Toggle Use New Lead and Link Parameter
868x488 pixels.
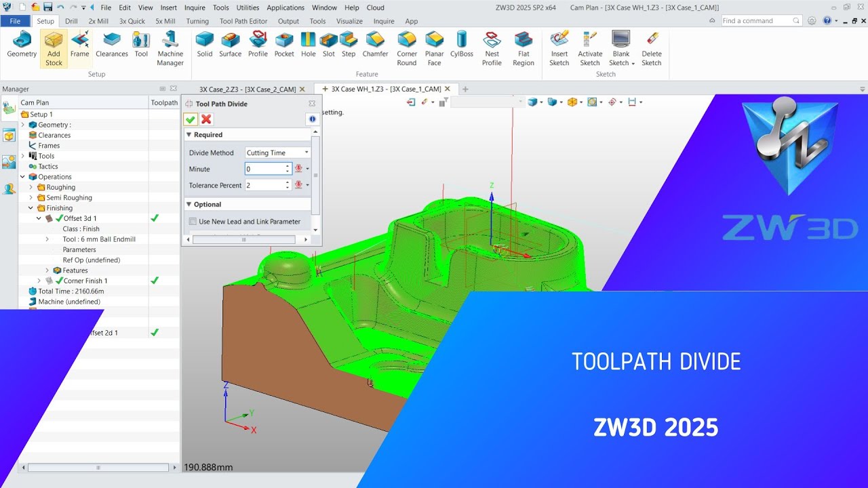[193, 222]
